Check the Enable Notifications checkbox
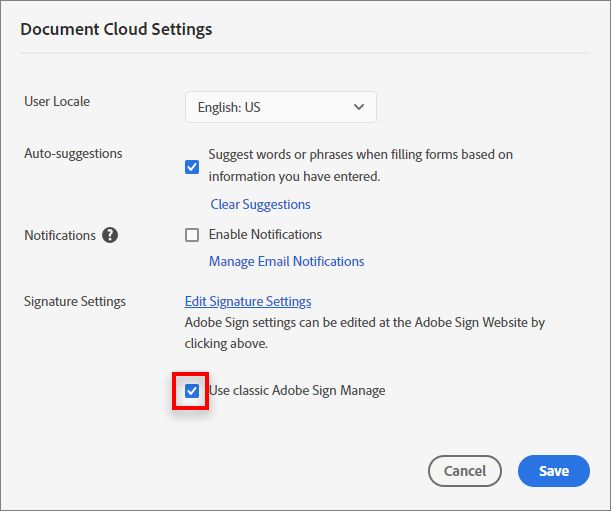 coord(192,235)
